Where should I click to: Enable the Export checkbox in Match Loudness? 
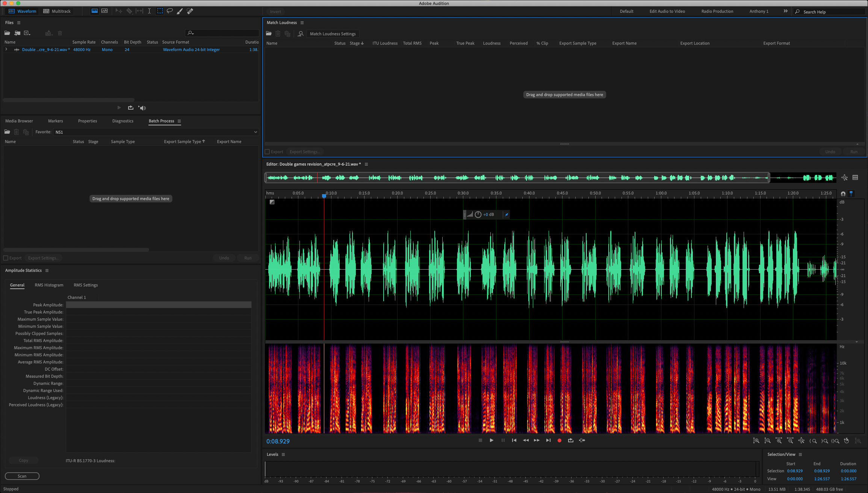click(x=268, y=152)
